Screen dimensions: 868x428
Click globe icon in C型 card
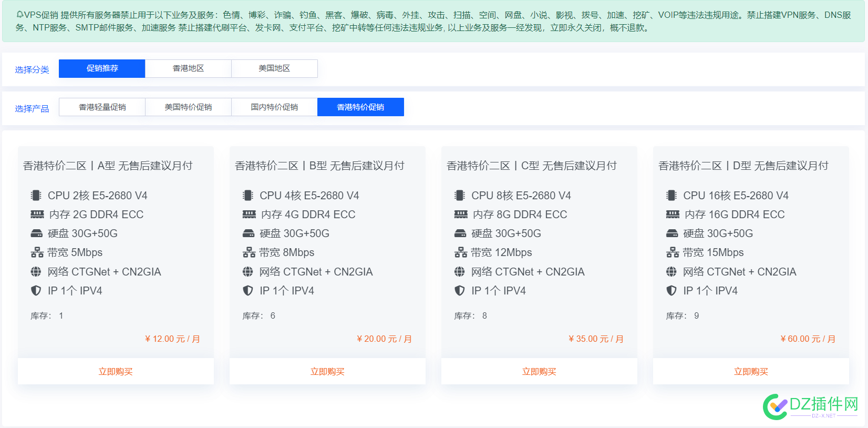[459, 272]
